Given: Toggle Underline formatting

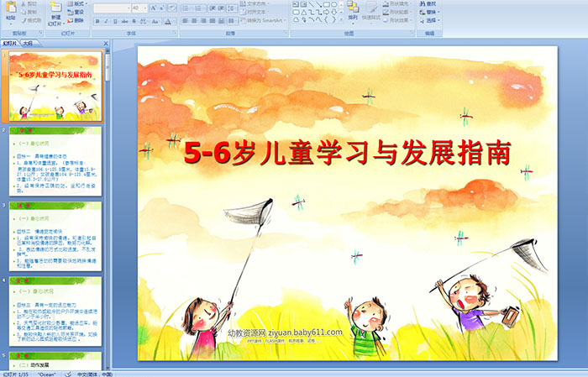Looking at the screenshot, I should coord(115,21).
